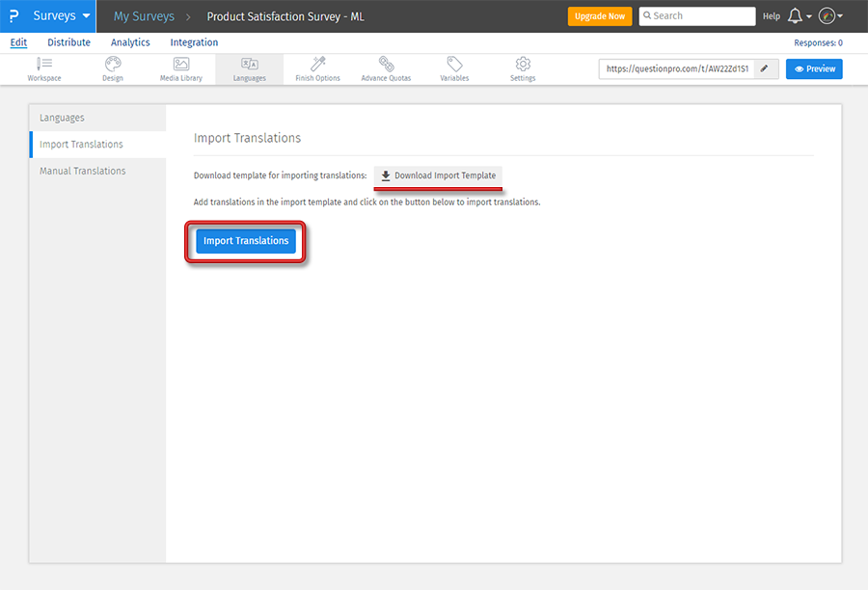Open the notifications bell dropdown
The height and width of the screenshot is (590, 868).
pyautogui.click(x=800, y=16)
